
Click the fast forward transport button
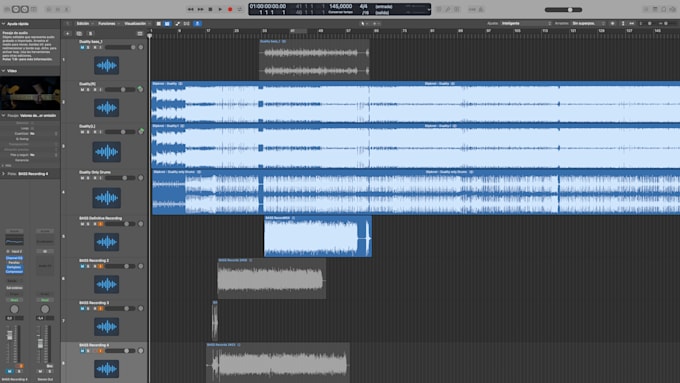tap(200, 9)
